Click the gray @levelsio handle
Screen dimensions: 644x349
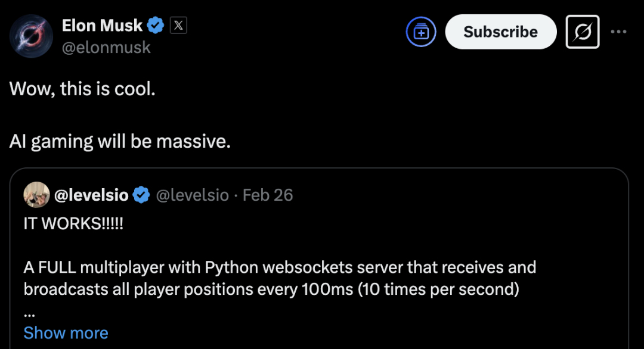[192, 195]
